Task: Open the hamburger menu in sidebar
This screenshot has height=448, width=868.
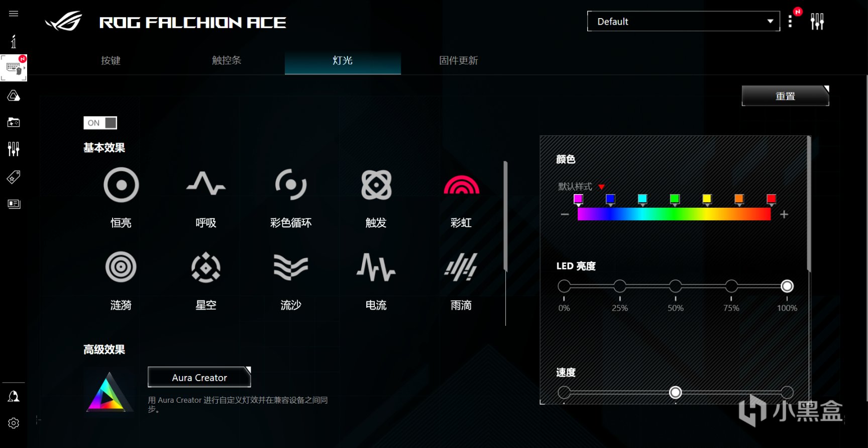Action: click(x=14, y=14)
